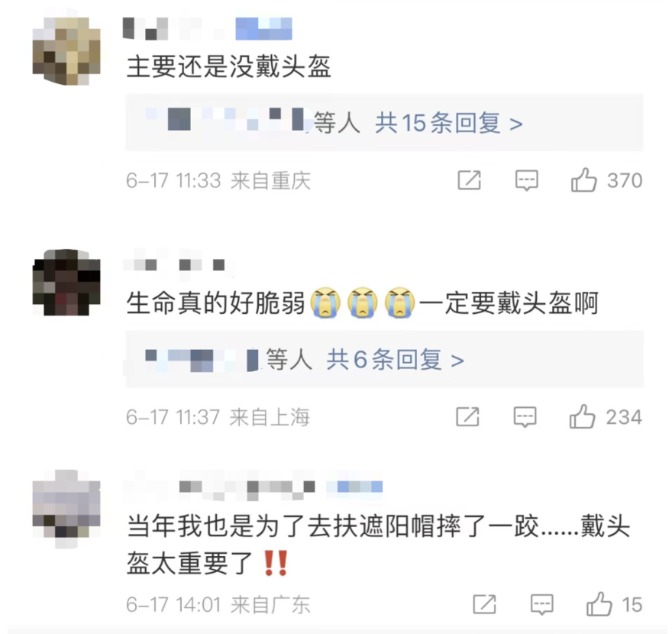Share the 11:37 Shanghai comment

pos(467,416)
